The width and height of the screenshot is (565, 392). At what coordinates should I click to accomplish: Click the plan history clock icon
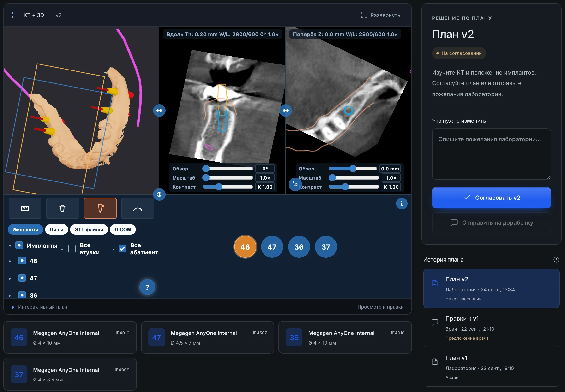click(556, 260)
